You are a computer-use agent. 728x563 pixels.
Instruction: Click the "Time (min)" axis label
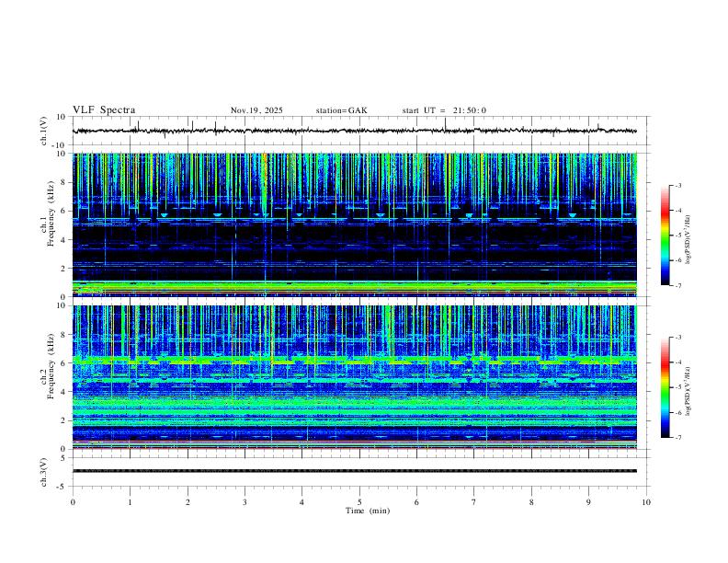[368, 511]
